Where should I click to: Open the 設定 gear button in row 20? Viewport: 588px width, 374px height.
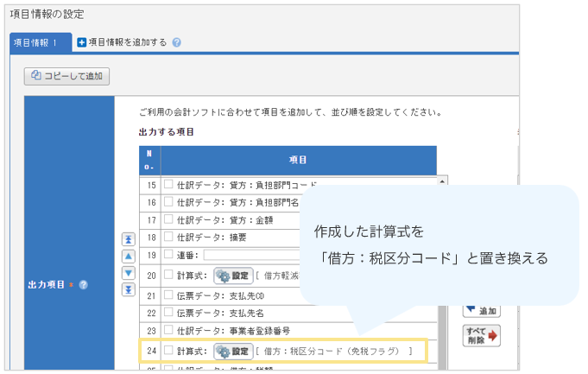click(x=232, y=276)
